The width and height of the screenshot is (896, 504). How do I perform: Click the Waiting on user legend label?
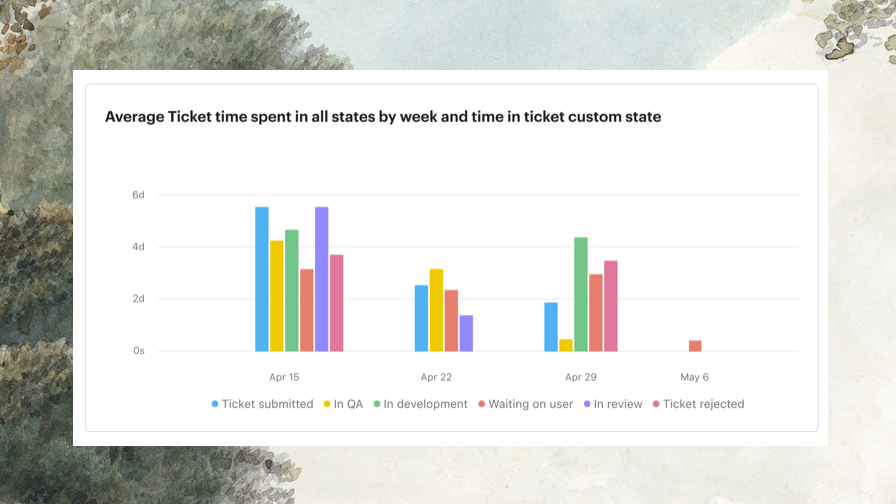[530, 404]
